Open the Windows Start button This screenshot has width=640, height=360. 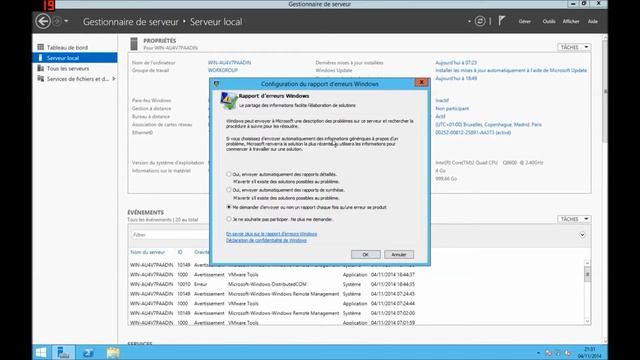(x=41, y=352)
